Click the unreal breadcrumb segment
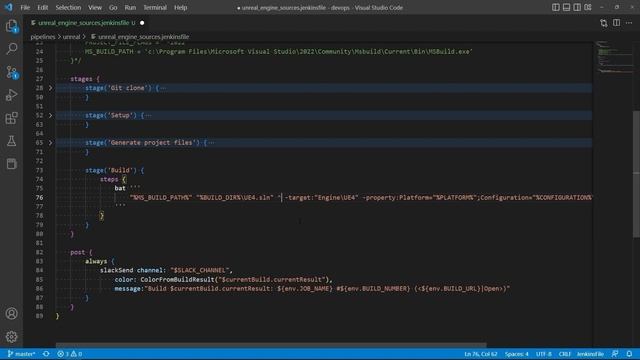 [71, 36]
